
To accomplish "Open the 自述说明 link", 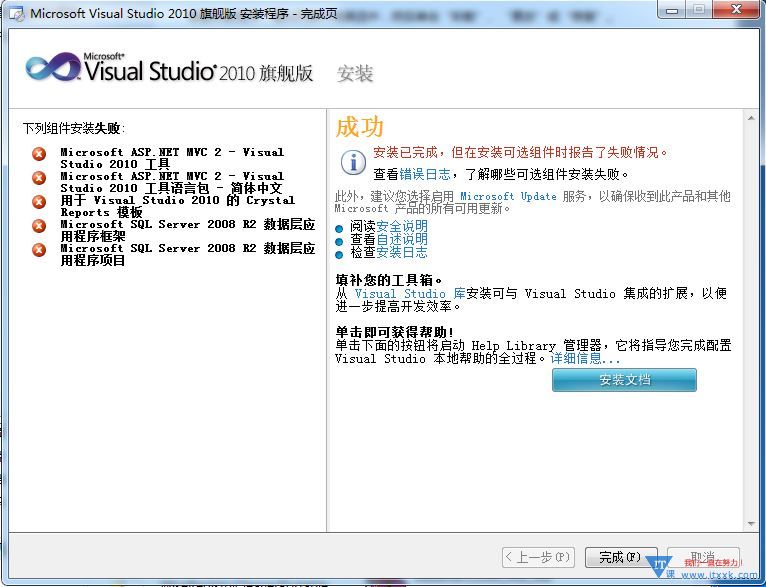I will point(402,239).
